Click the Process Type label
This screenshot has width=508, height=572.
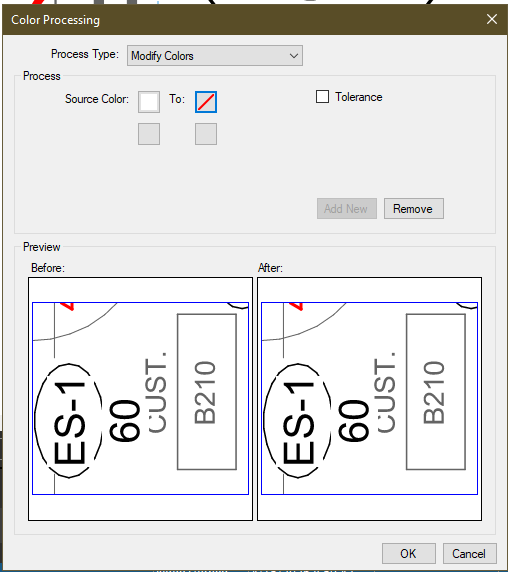[85, 54]
